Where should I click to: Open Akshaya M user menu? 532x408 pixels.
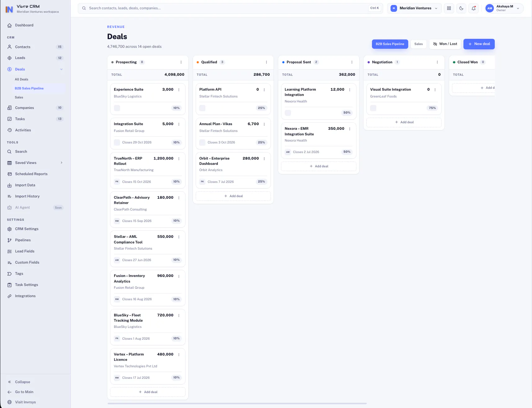pyautogui.click(x=504, y=8)
